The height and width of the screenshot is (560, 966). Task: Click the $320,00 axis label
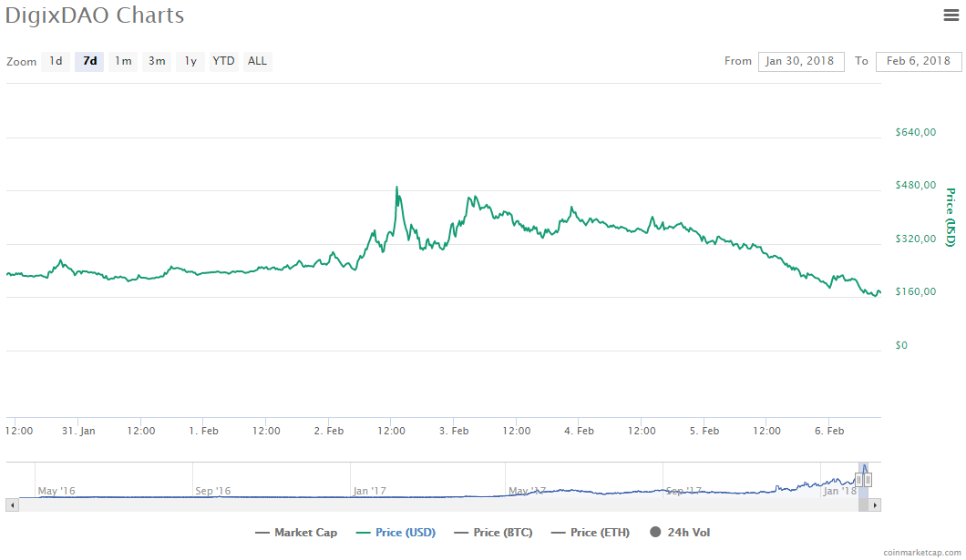tap(916, 239)
